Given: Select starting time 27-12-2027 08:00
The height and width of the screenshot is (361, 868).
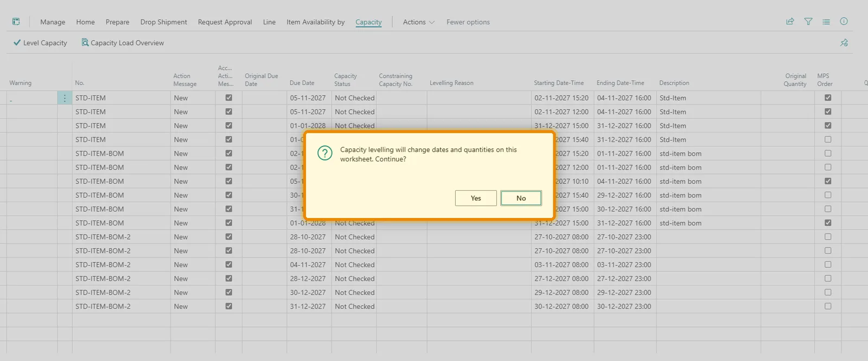Looking at the screenshot, I should tap(561, 279).
